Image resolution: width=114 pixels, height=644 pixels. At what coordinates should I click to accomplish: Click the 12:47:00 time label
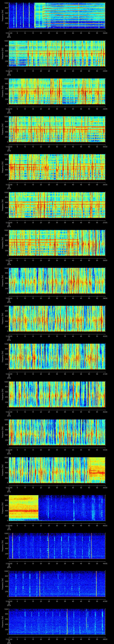[9, 639]
